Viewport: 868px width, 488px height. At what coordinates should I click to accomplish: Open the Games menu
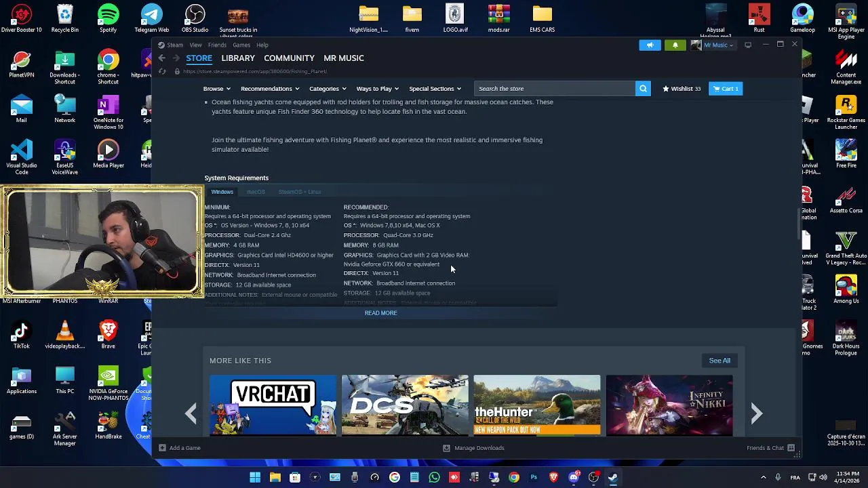(x=241, y=45)
